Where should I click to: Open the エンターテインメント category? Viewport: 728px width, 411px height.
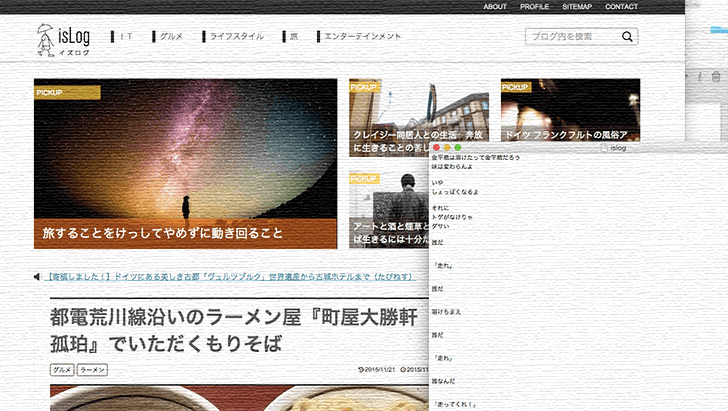click(x=359, y=36)
